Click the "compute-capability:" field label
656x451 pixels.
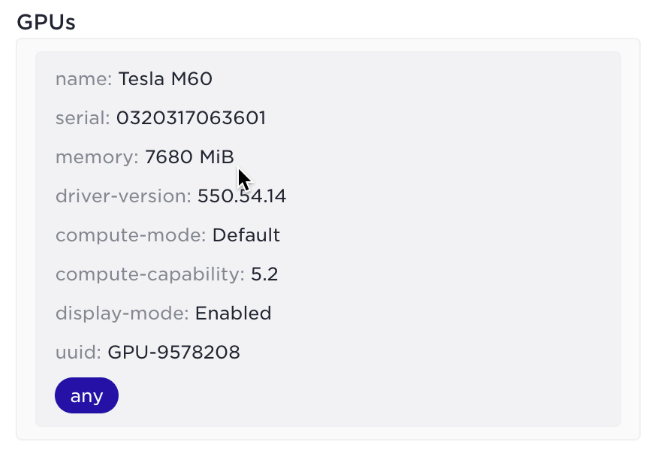click(x=150, y=274)
